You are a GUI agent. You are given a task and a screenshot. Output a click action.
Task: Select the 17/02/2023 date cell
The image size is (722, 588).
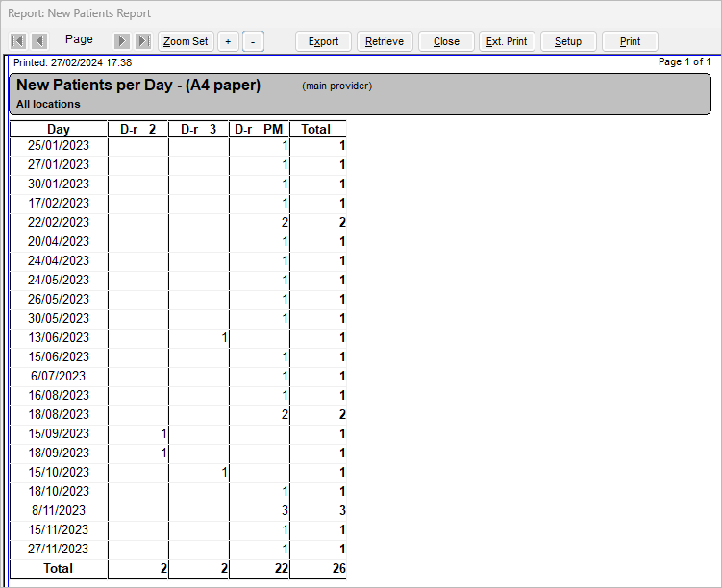coord(59,204)
